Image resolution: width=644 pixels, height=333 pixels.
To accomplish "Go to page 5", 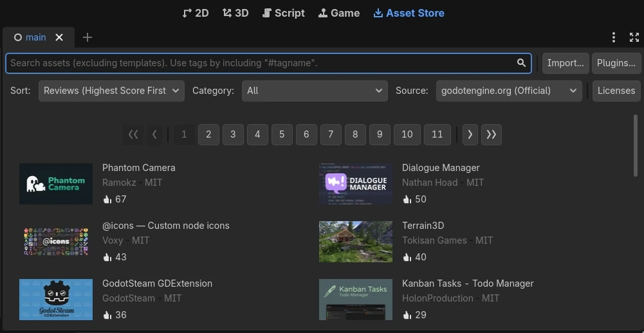I will pos(282,134).
